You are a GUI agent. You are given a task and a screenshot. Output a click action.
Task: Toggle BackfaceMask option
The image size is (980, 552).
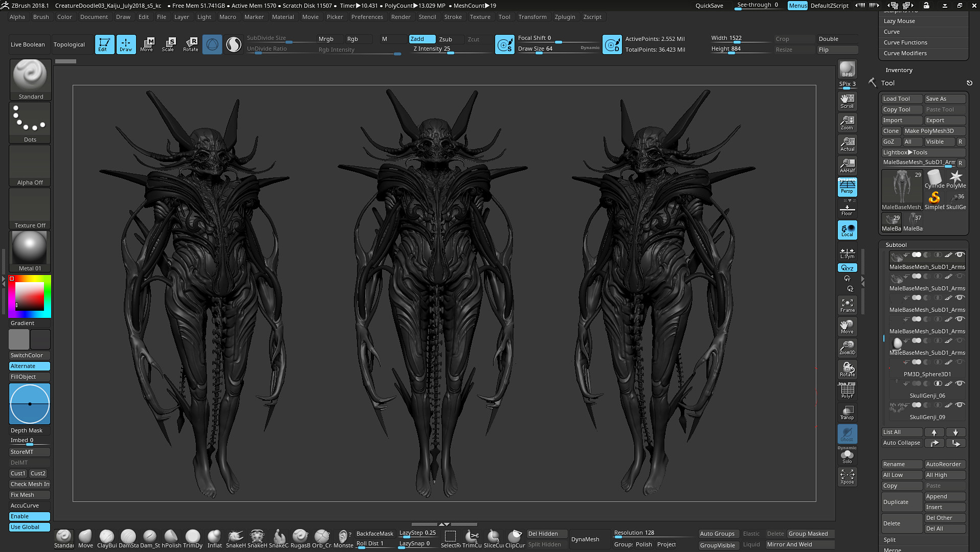375,534
